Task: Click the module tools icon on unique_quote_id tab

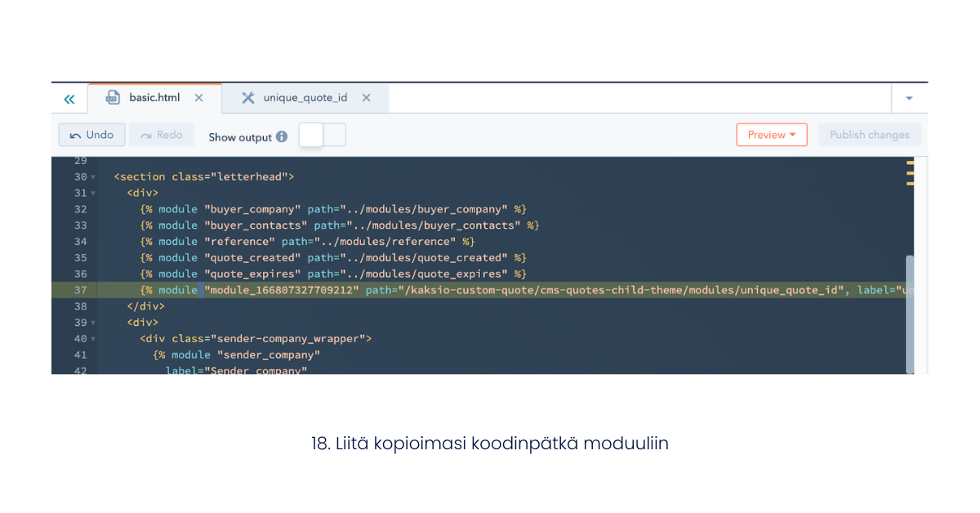Action: coord(247,98)
